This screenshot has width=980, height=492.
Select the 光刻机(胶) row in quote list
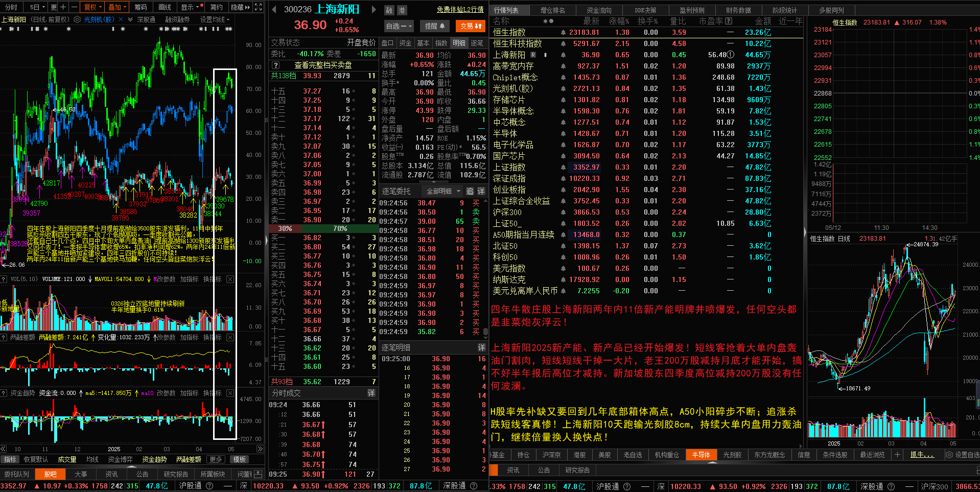pyautogui.click(x=646, y=88)
